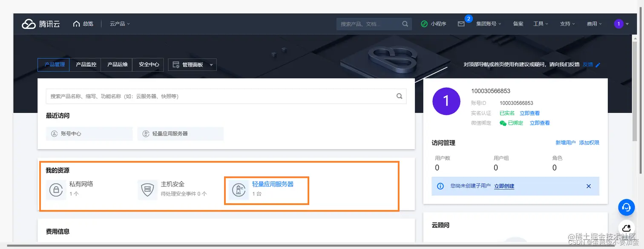Image resolution: width=644 pixels, height=249 pixels.
Task: Click the 添加权限 link
Action: tap(589, 143)
